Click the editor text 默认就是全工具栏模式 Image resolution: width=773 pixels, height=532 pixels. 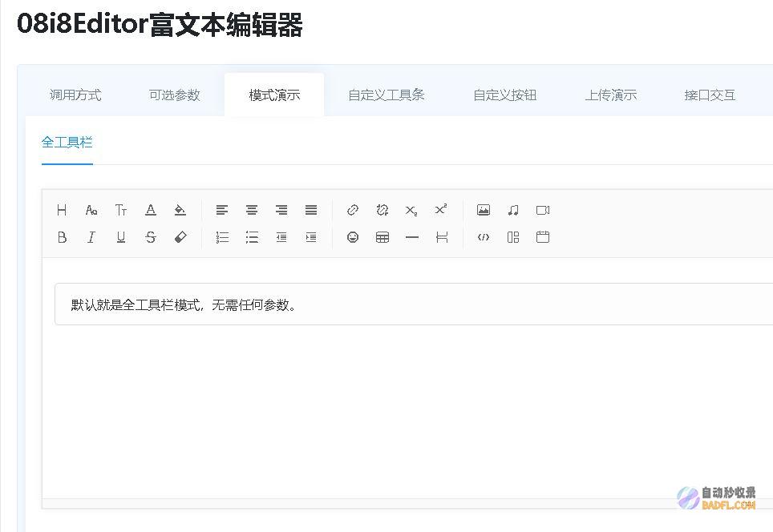[x=136, y=305]
